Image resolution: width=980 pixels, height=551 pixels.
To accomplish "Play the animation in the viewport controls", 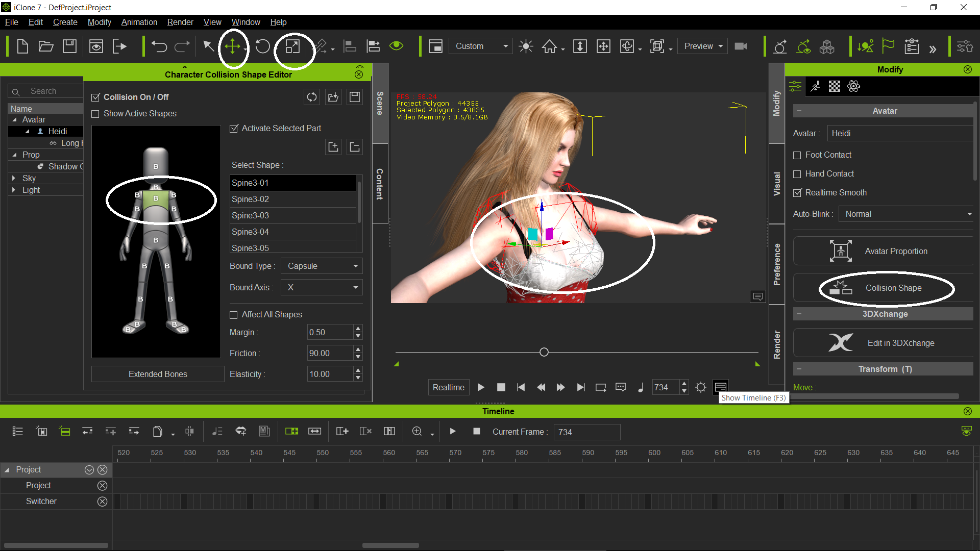I will [481, 387].
